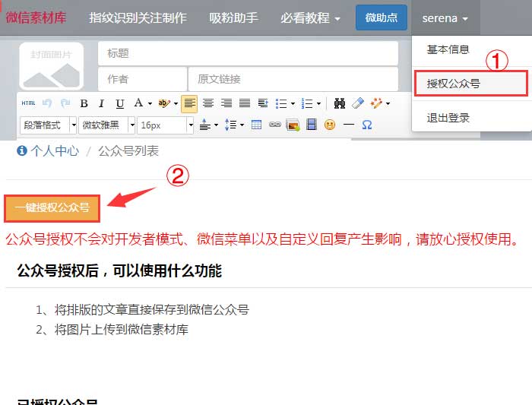Click the Undo arrow icon
The width and height of the screenshot is (532, 405).
click(x=47, y=103)
